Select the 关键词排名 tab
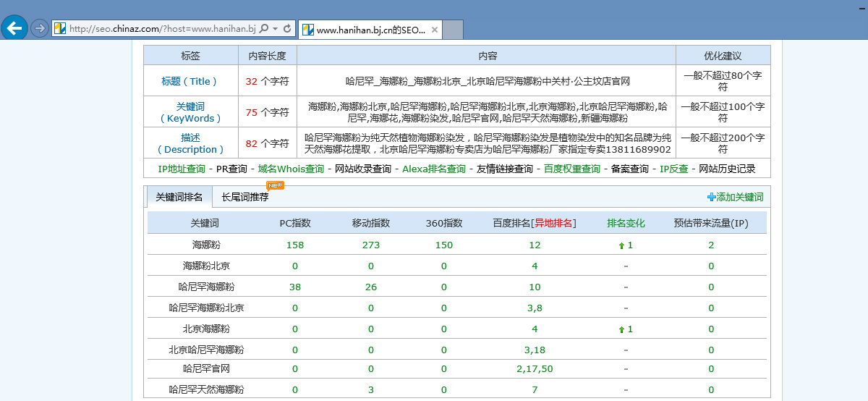Image resolution: width=868 pixels, height=401 pixels. (179, 197)
